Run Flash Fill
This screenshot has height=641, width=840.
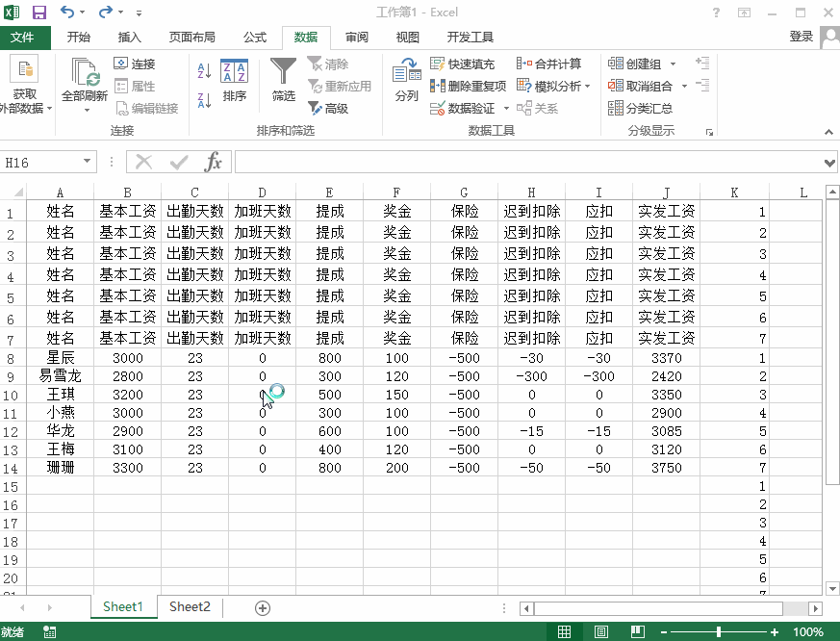[462, 64]
